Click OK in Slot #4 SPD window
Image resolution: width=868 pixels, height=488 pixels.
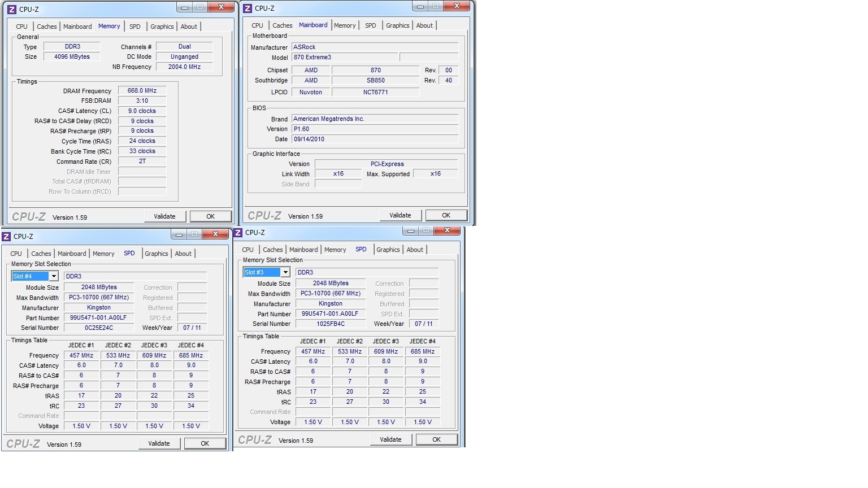point(205,443)
